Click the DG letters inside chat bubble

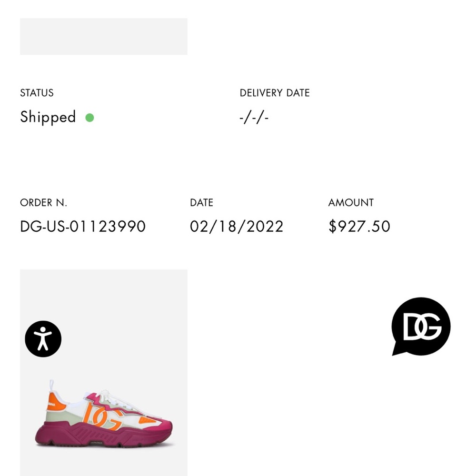tap(422, 327)
